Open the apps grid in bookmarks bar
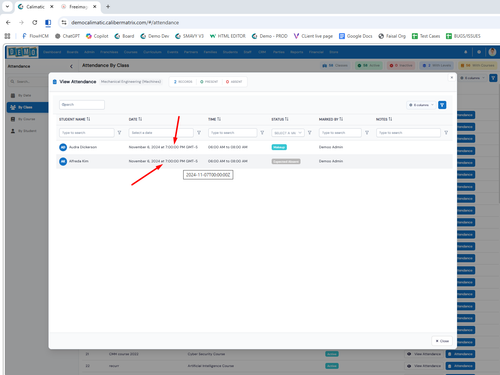Viewport: 500px width, 375px height. click(x=7, y=36)
